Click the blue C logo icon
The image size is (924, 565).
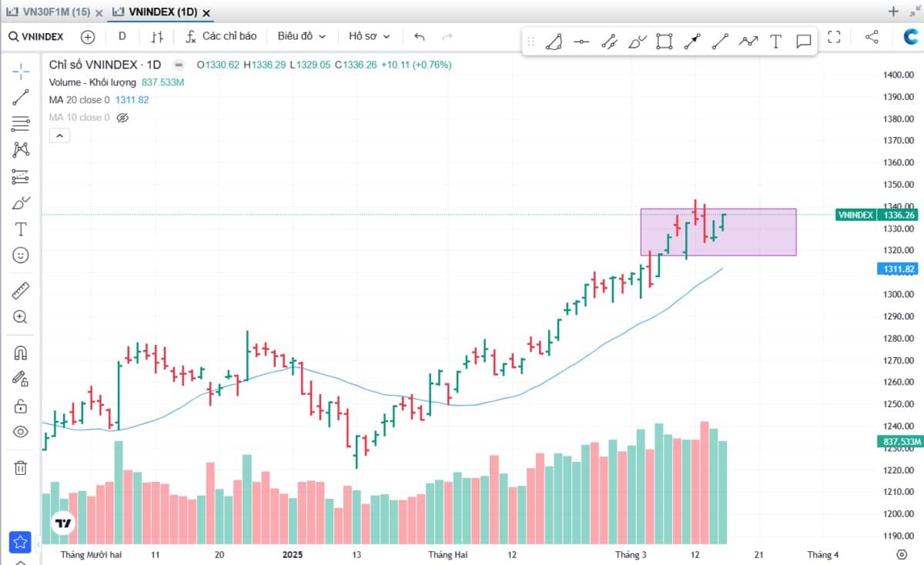(910, 36)
